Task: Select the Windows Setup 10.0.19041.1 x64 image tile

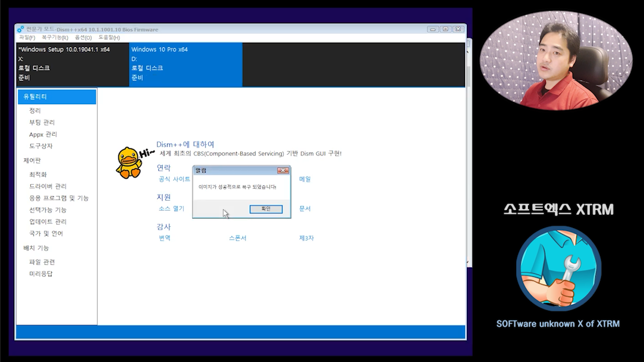Action: (x=73, y=64)
